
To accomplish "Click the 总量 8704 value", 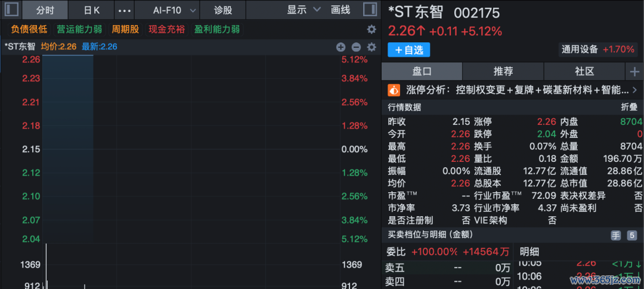I will pos(631,146).
